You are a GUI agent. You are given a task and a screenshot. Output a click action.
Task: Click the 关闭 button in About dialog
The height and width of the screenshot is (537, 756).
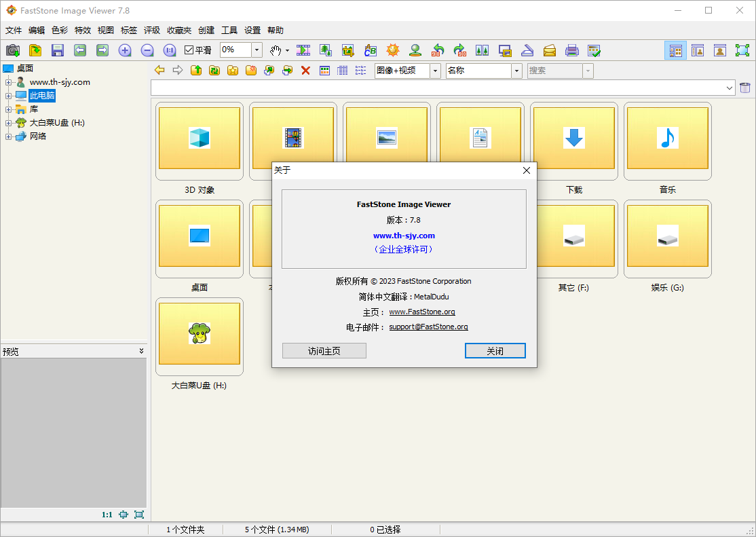tap(495, 351)
